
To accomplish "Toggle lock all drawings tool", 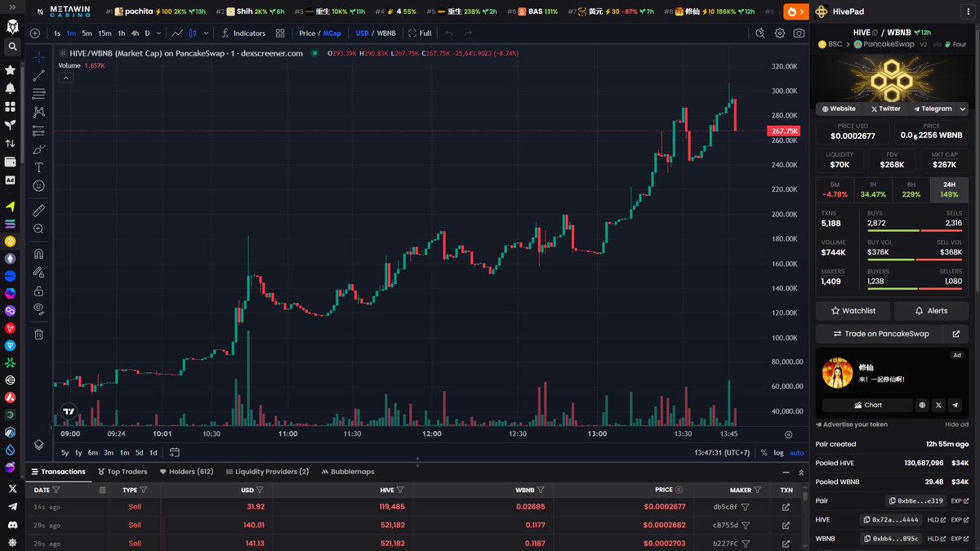I will coord(38,291).
